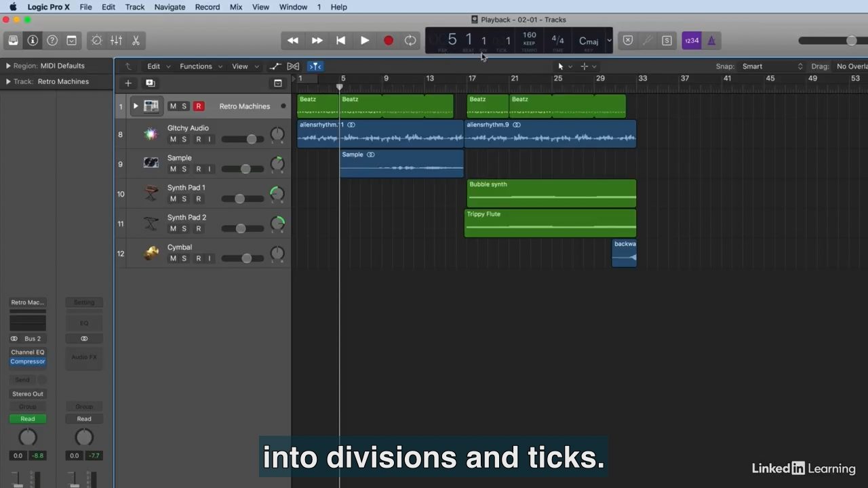Open the pointer tool menu
The width and height of the screenshot is (868, 488).
tap(564, 66)
